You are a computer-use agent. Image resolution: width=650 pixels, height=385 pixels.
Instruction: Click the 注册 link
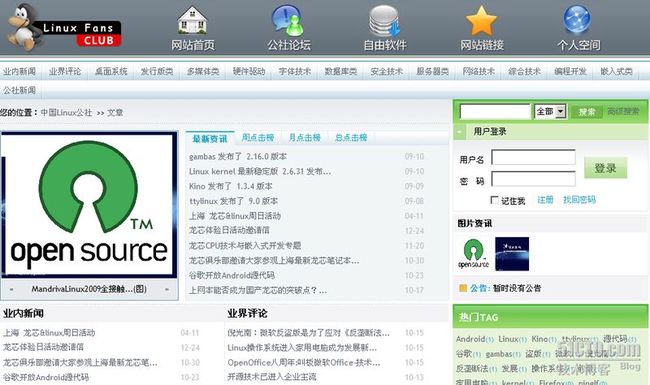(x=545, y=200)
